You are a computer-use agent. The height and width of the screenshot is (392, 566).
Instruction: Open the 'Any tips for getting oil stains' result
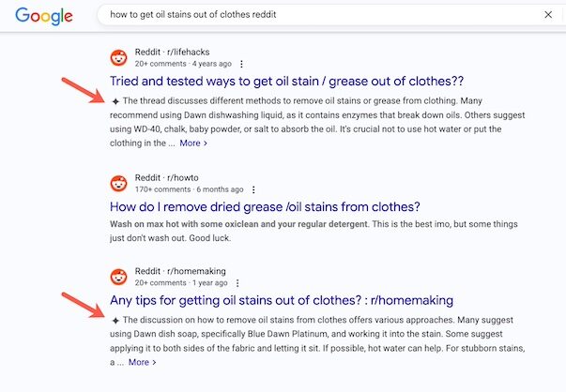coord(282,300)
